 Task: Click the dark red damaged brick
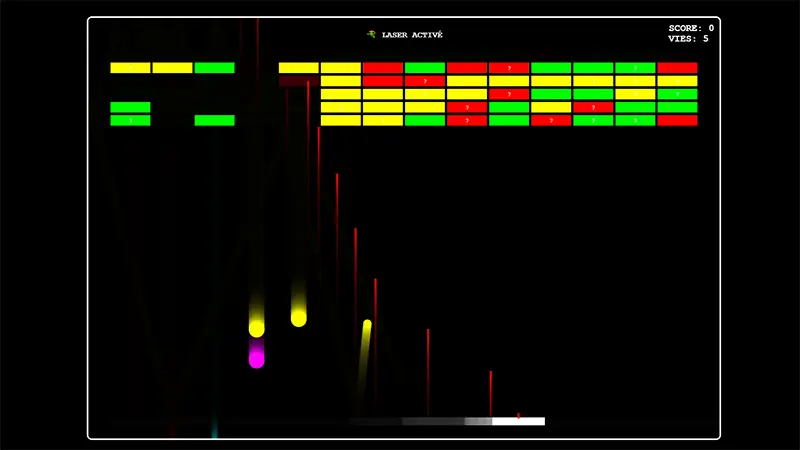[298, 81]
